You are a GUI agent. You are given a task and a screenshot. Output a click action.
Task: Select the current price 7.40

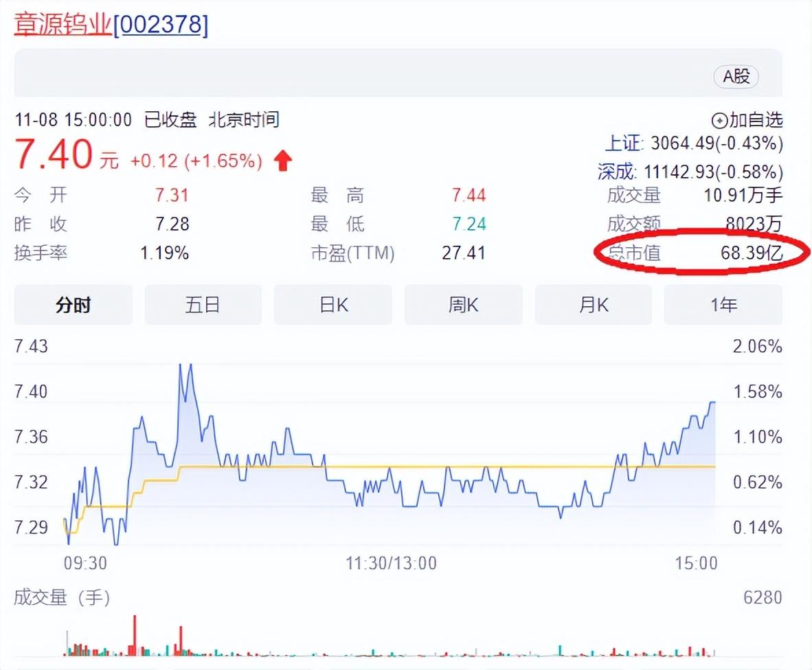pyautogui.click(x=54, y=154)
